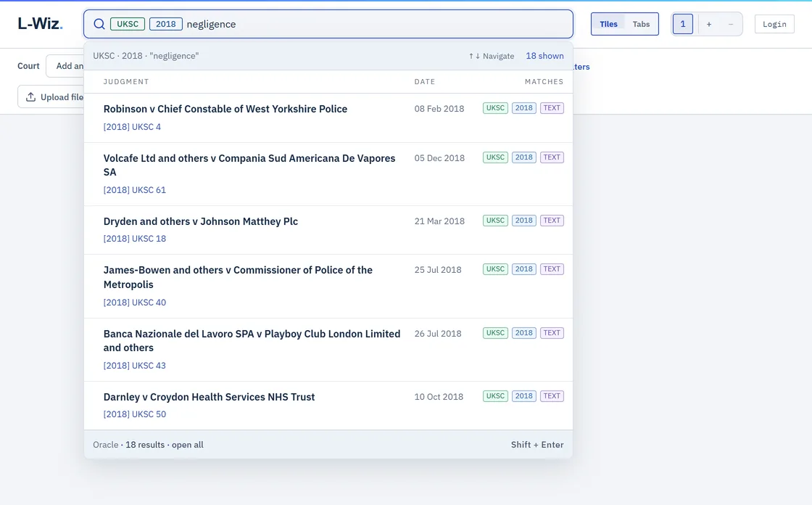Click the Navigate arrows hint
Image resolution: width=812 pixels, height=505 pixels.
(x=492, y=56)
